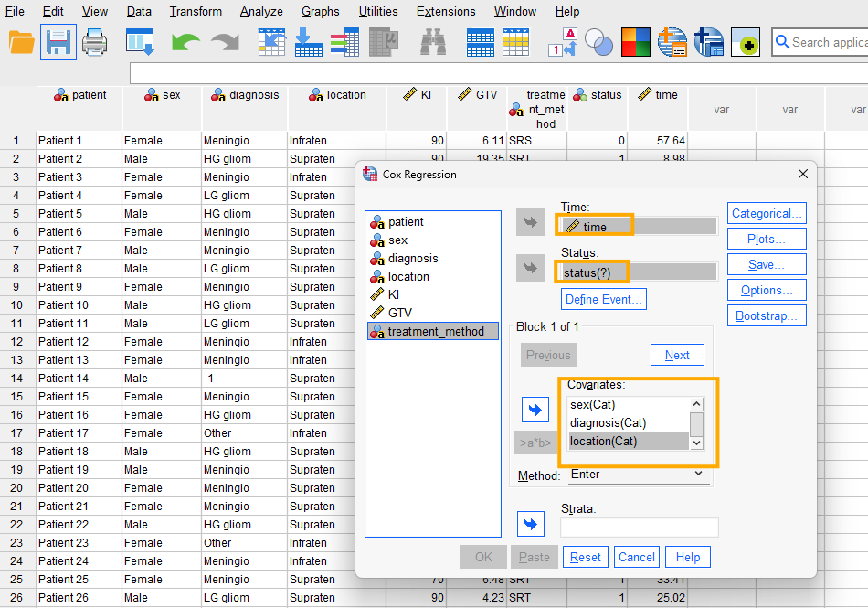Viewport: 868px width, 608px height.
Task: Open the Bootstrap options dialog
Action: [x=767, y=315]
